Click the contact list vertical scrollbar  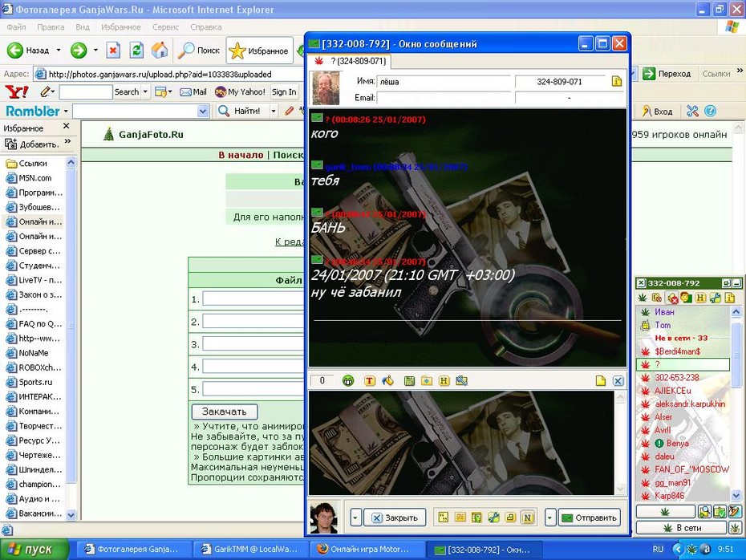click(x=736, y=404)
